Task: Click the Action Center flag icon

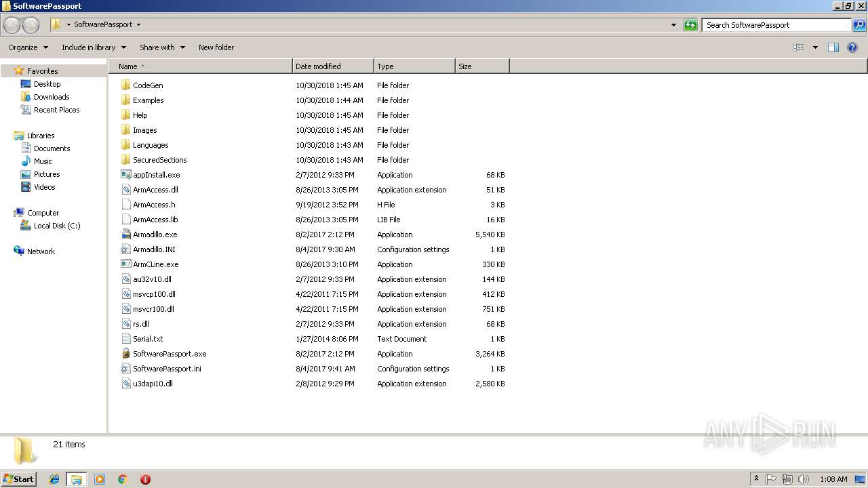Action: [771, 479]
